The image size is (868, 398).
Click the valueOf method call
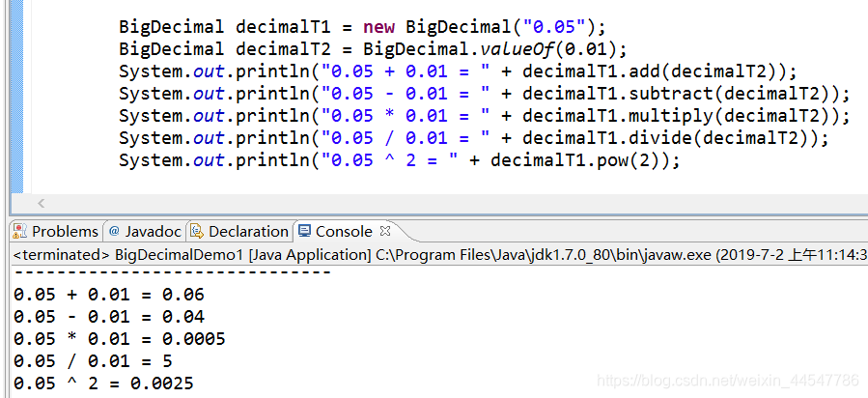coord(517,49)
